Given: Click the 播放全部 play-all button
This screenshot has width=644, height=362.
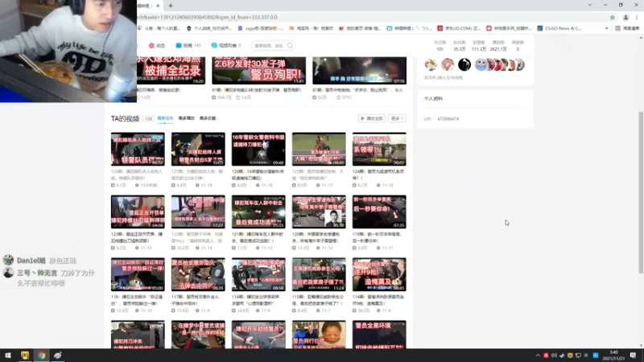Looking at the screenshot, I should [x=371, y=118].
